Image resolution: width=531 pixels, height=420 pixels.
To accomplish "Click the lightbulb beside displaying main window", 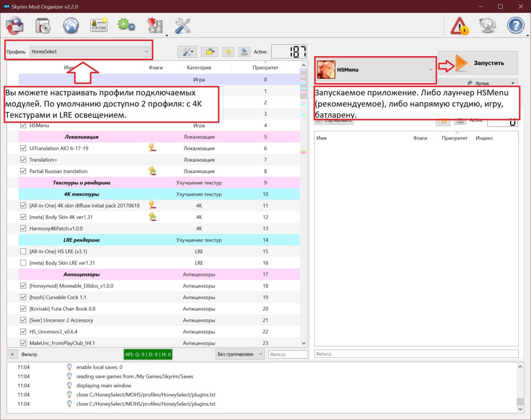I will (x=69, y=385).
